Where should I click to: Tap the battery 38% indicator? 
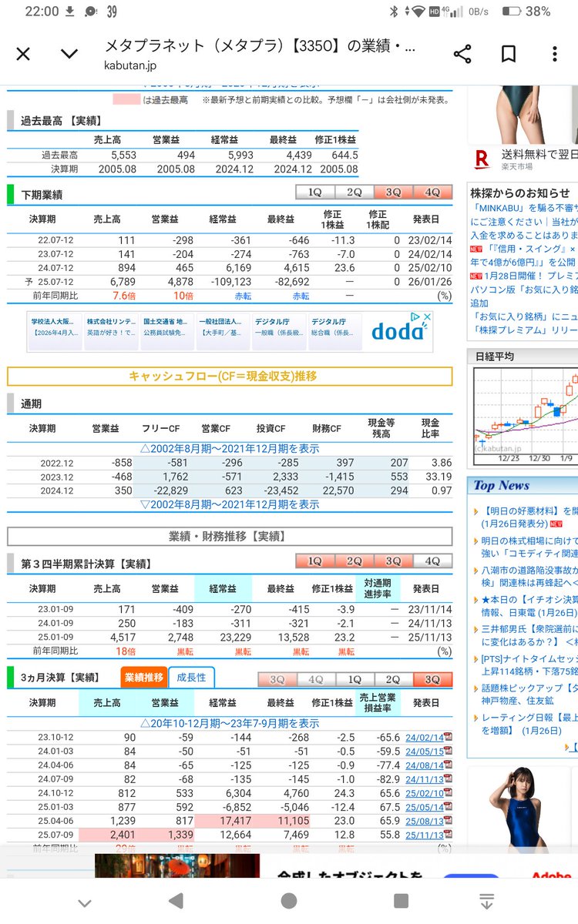click(x=526, y=12)
